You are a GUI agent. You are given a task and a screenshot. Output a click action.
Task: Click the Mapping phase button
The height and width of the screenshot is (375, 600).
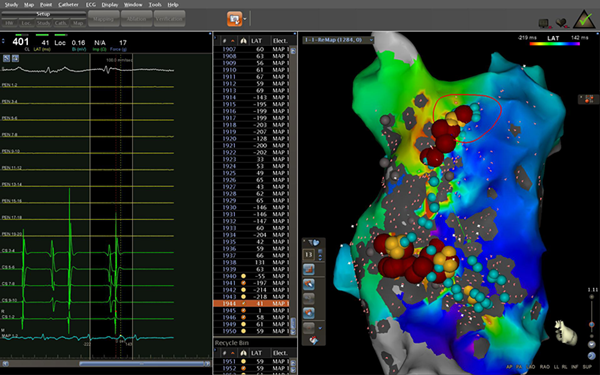click(103, 19)
